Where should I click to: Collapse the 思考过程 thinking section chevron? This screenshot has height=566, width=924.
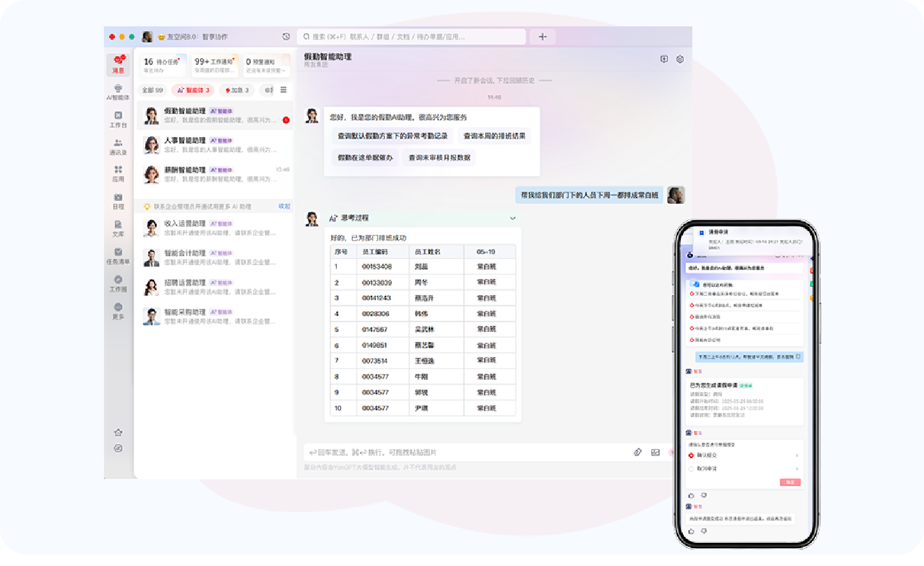coord(513,218)
